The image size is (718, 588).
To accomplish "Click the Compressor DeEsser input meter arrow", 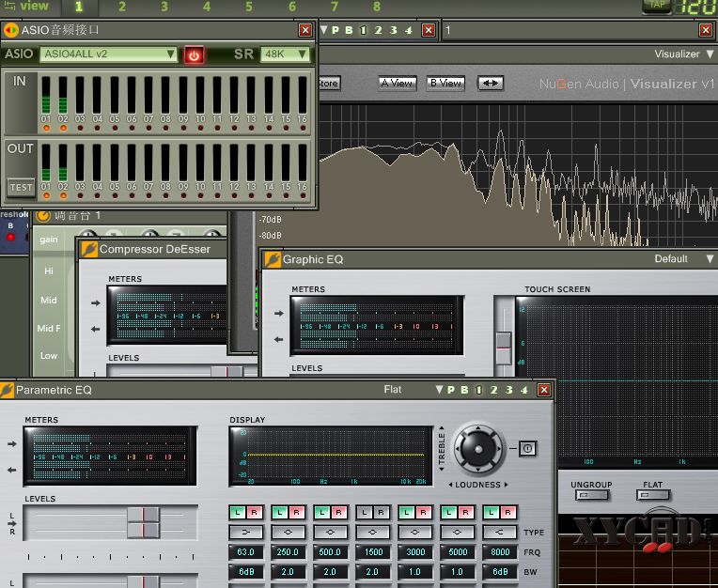I will pos(96,302).
